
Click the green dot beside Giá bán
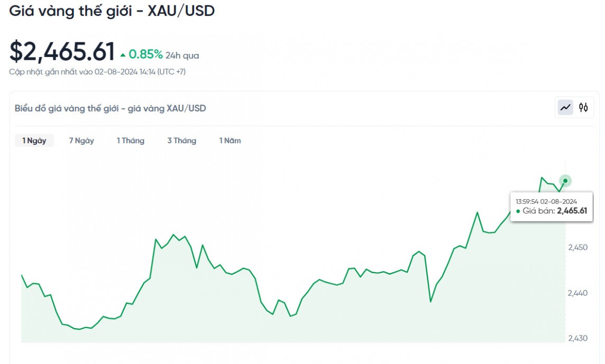click(x=518, y=211)
